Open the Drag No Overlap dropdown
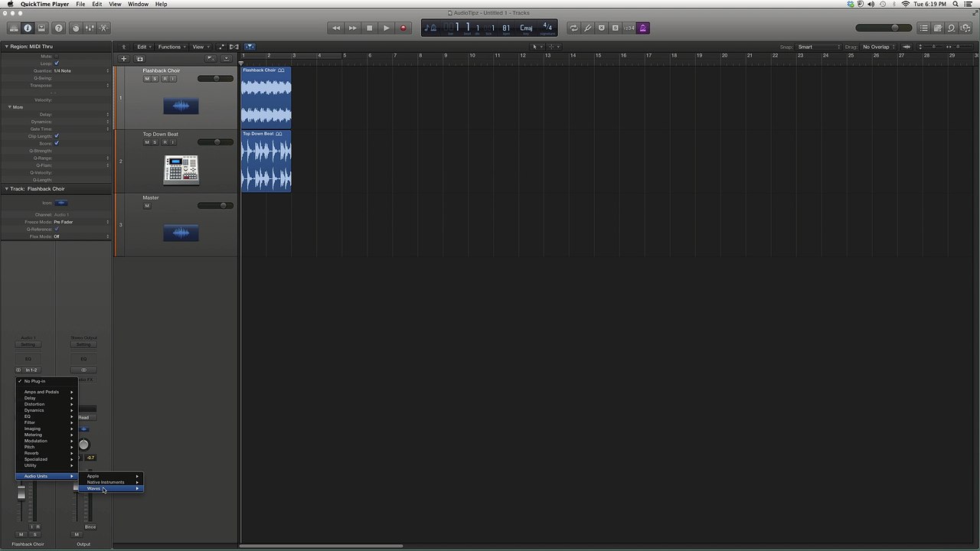Image resolution: width=980 pixels, height=551 pixels. coord(878,47)
